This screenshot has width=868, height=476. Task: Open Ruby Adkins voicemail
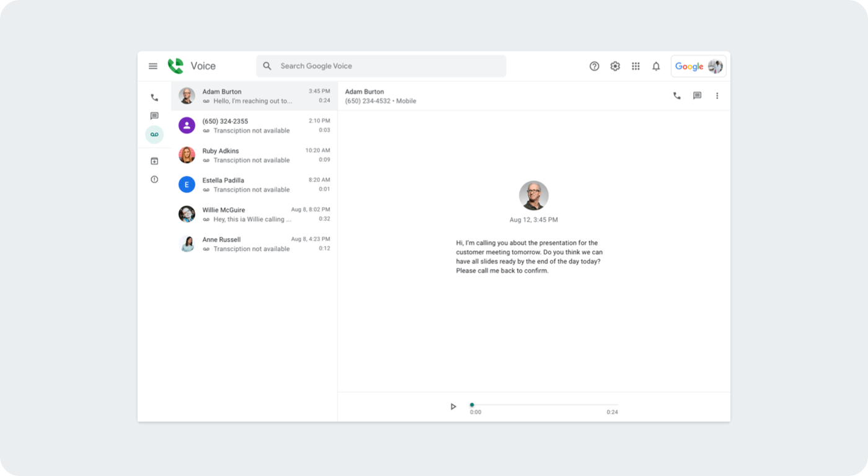254,155
